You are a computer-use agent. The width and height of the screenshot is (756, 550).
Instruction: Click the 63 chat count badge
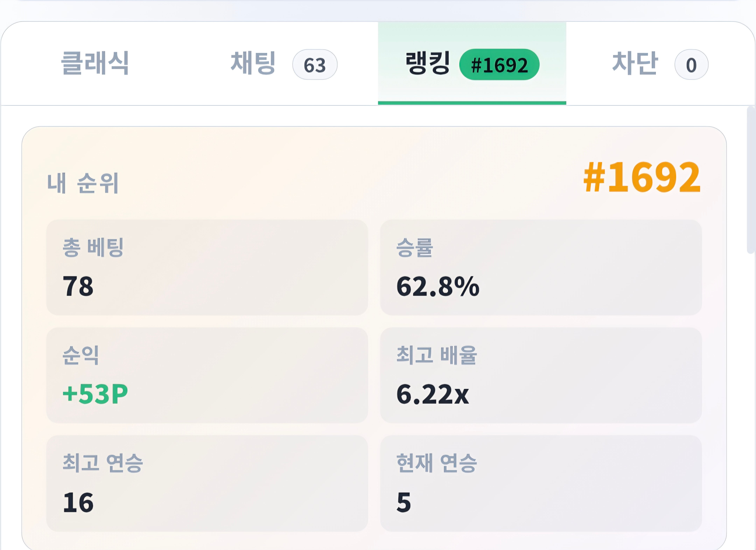point(315,65)
